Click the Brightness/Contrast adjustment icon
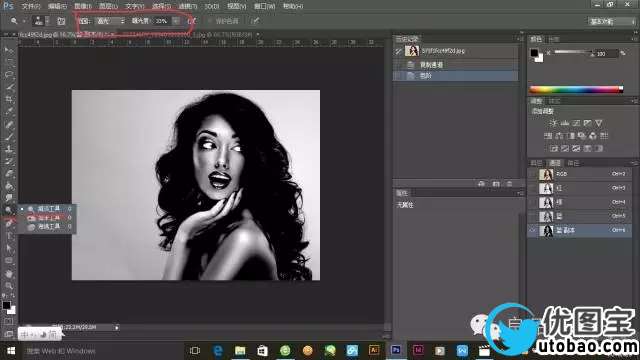 coord(553,123)
